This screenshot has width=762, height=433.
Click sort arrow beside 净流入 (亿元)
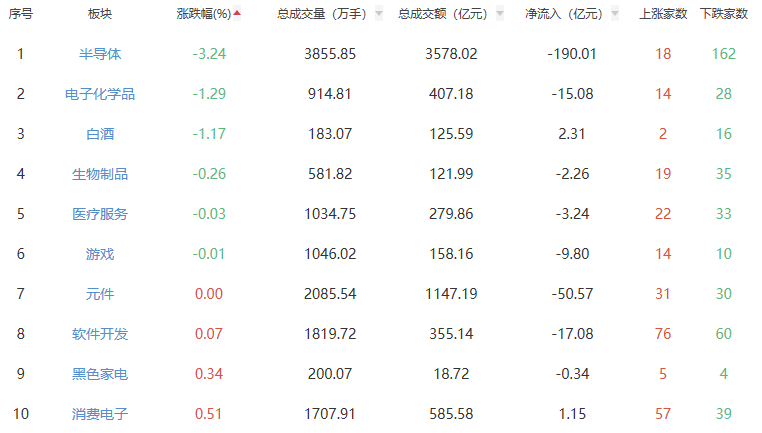point(615,14)
